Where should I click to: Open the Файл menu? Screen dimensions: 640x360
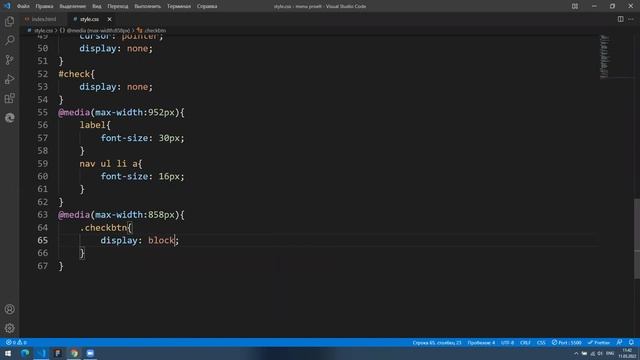click(x=23, y=6)
